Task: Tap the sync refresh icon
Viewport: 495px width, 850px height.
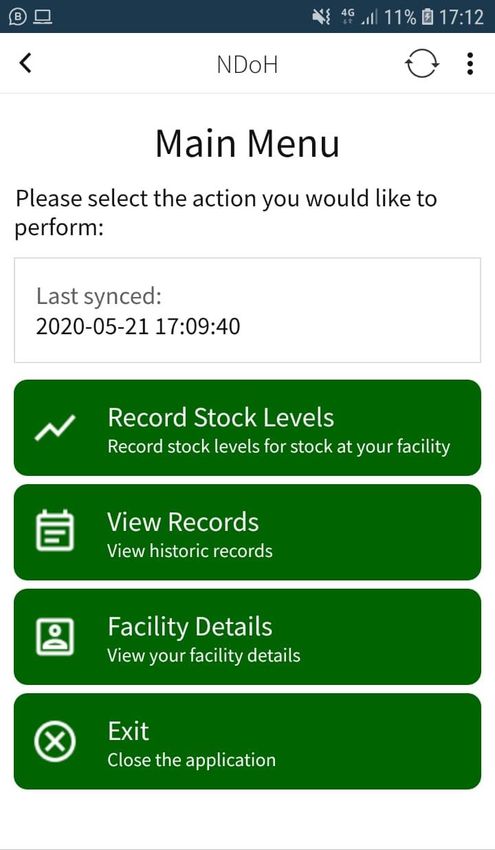Action: coord(422,63)
